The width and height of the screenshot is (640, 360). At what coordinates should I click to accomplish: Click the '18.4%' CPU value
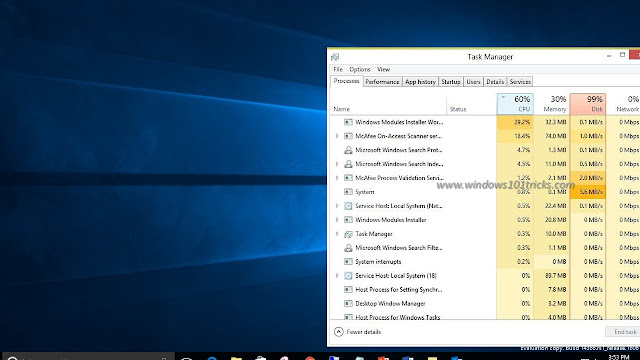(522, 136)
